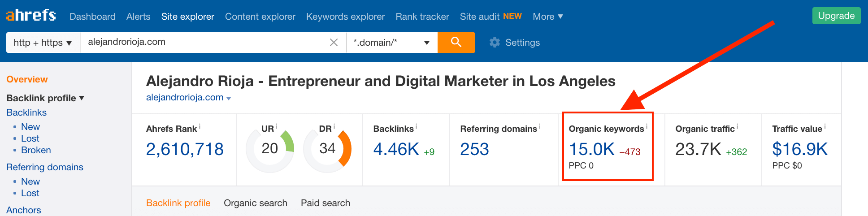Click the DR 34 gauge
The width and height of the screenshot is (868, 216).
(x=327, y=149)
